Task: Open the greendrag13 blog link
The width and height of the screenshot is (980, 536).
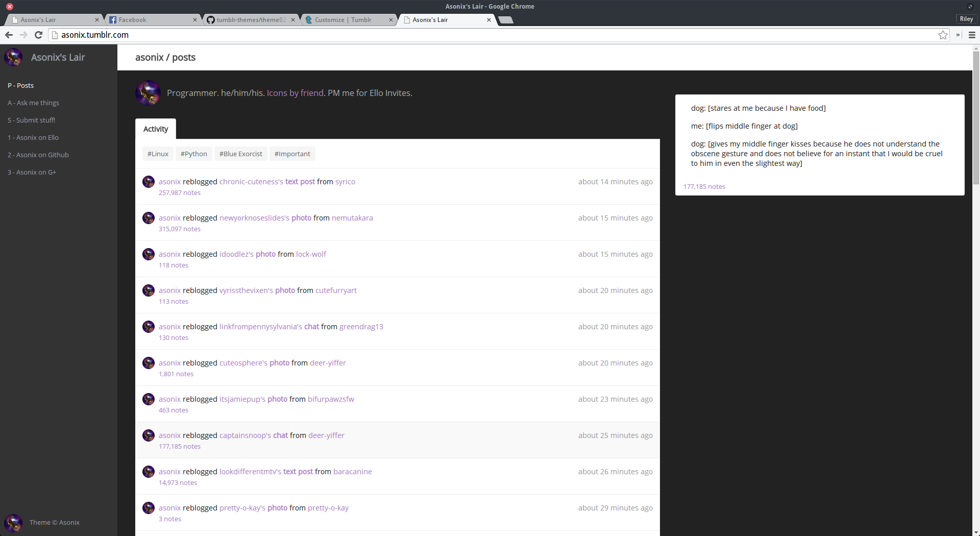Action: (x=361, y=327)
